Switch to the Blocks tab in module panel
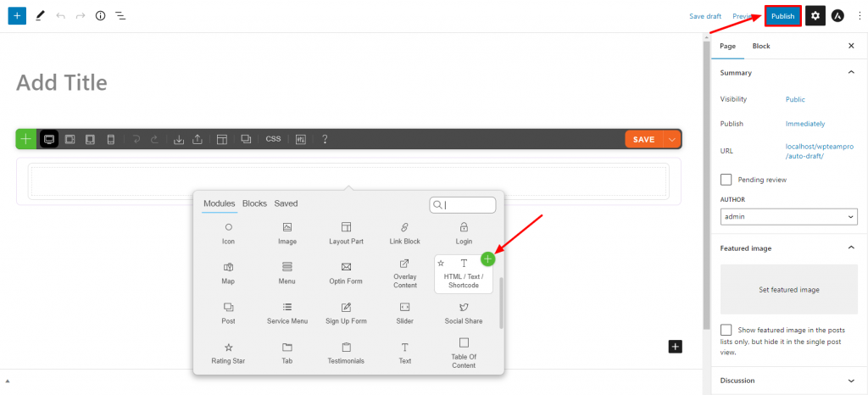The image size is (868, 395). pyautogui.click(x=254, y=203)
